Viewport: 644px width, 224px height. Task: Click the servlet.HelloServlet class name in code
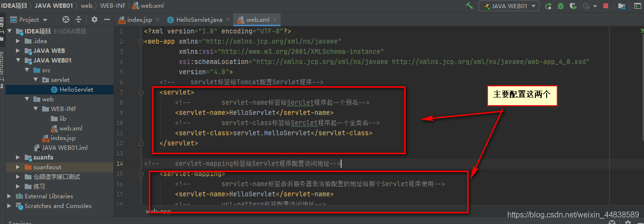271,133
